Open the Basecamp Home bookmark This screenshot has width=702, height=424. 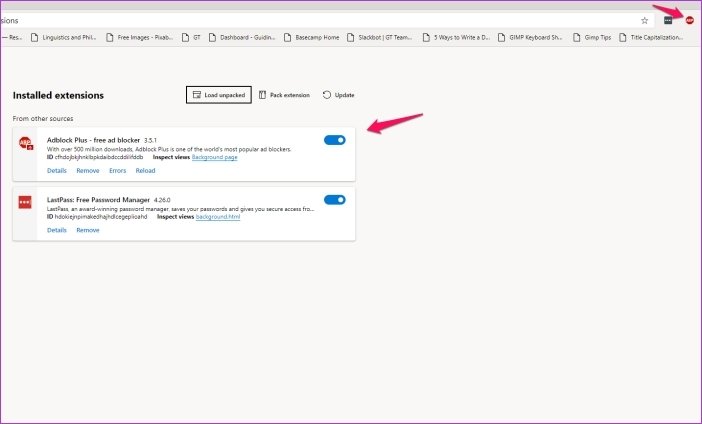click(312, 38)
